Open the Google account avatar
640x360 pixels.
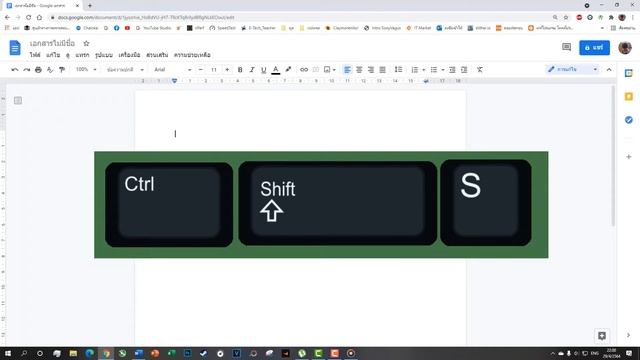point(625,48)
